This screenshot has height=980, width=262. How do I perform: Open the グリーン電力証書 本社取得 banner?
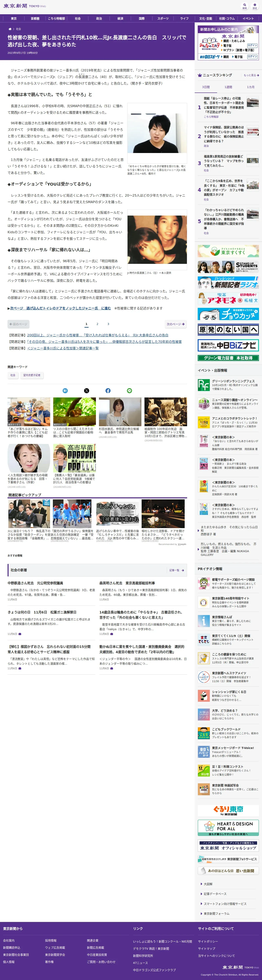tap(228, 358)
